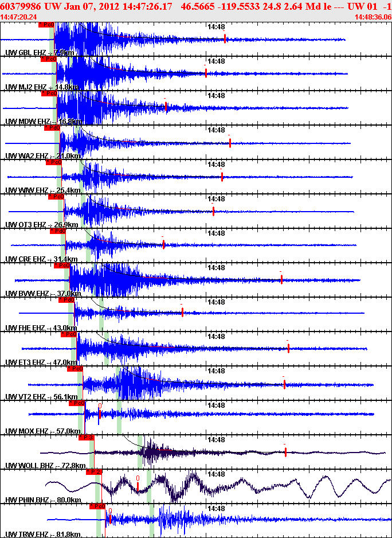This screenshot has height=538, width=392.
Task: Click the Pd0 pick flag on WA2 trace
Action: coord(52,128)
